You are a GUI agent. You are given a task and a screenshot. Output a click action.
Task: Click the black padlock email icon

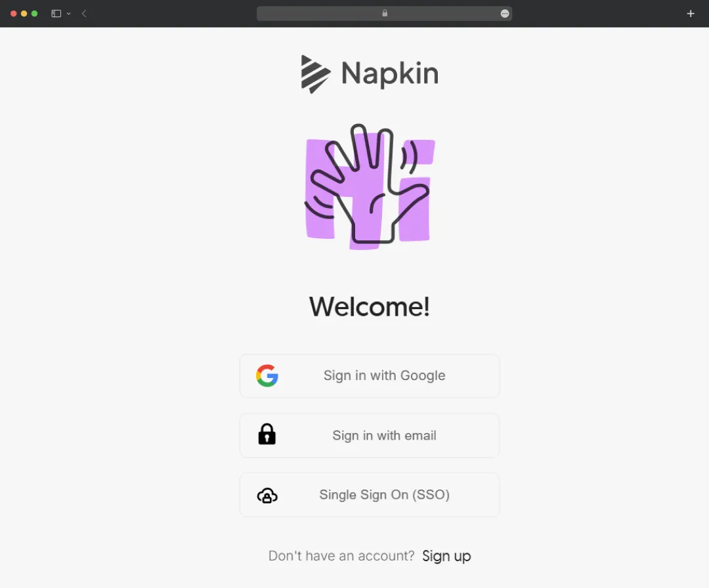click(267, 434)
